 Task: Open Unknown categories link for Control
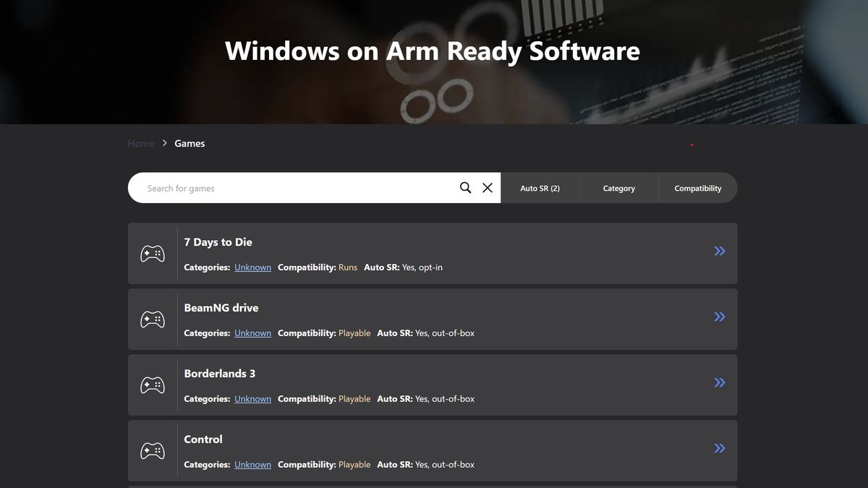[x=252, y=464]
